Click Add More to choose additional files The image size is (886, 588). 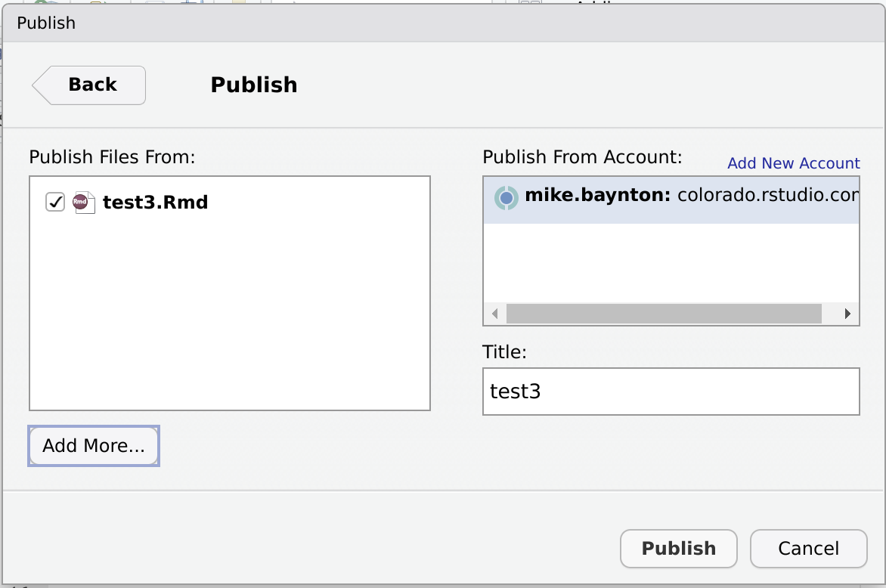(93, 446)
